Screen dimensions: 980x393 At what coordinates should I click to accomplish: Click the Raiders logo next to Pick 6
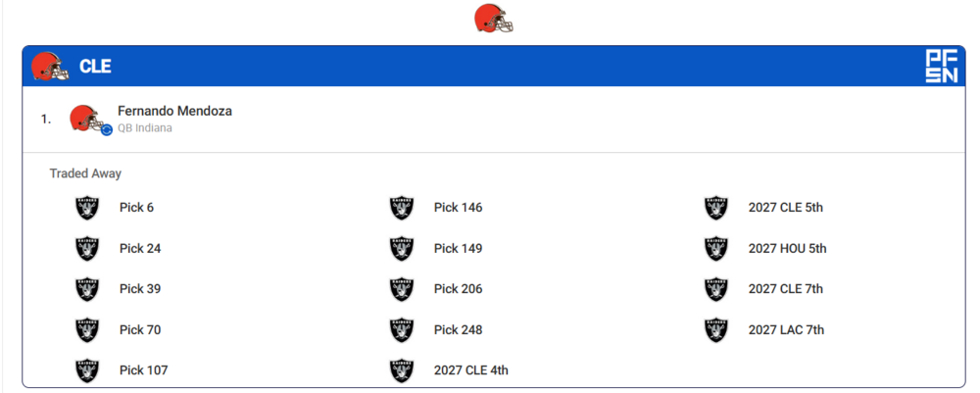pos(87,208)
